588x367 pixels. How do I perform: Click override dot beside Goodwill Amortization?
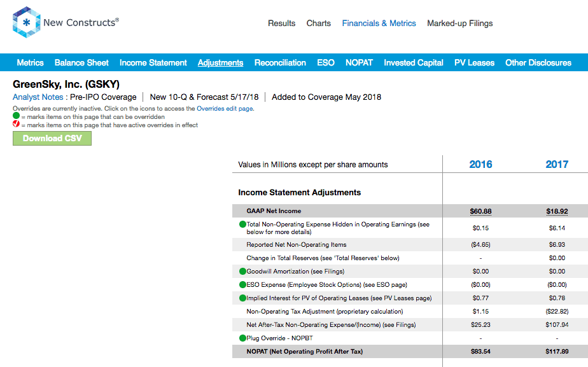coord(242,271)
